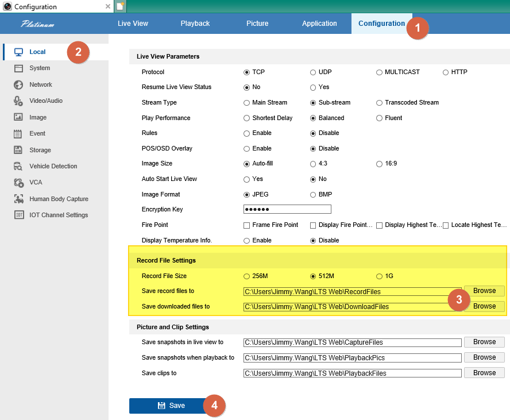Screen dimensions: 510x420
Task: Choose Main Stream as stream type
Action: coord(247,103)
